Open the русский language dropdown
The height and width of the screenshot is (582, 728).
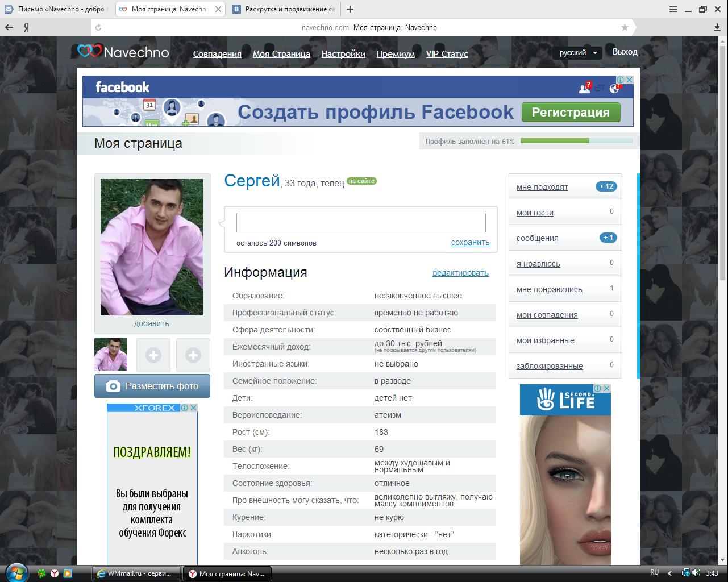click(x=578, y=52)
